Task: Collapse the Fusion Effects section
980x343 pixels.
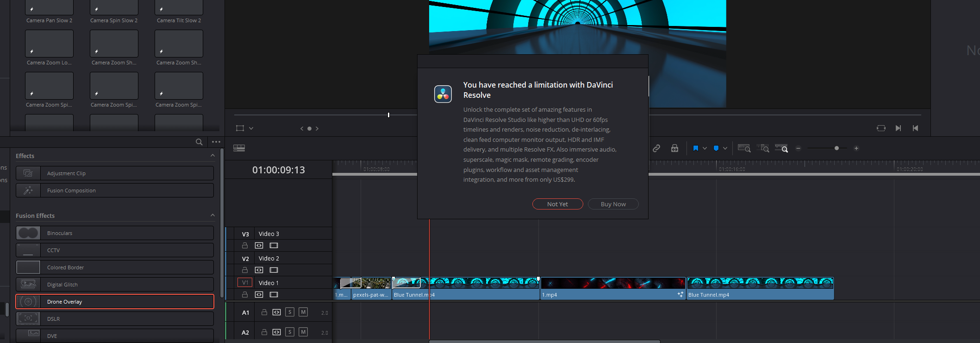Action: [212, 216]
